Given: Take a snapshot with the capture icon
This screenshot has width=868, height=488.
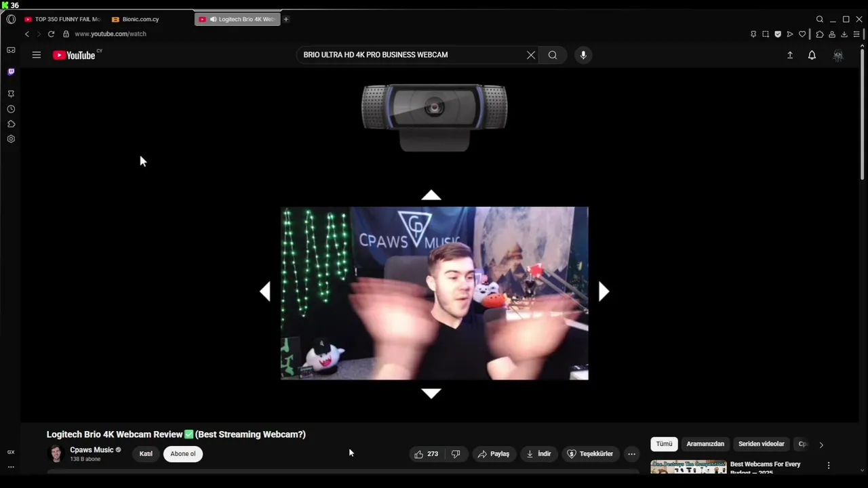Looking at the screenshot, I should pos(766,34).
